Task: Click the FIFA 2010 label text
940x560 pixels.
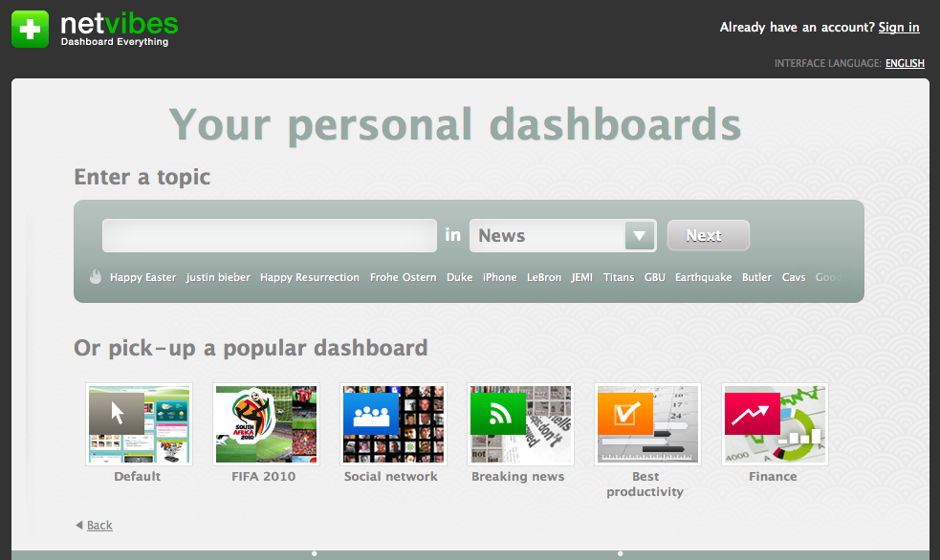Action: 264,476
